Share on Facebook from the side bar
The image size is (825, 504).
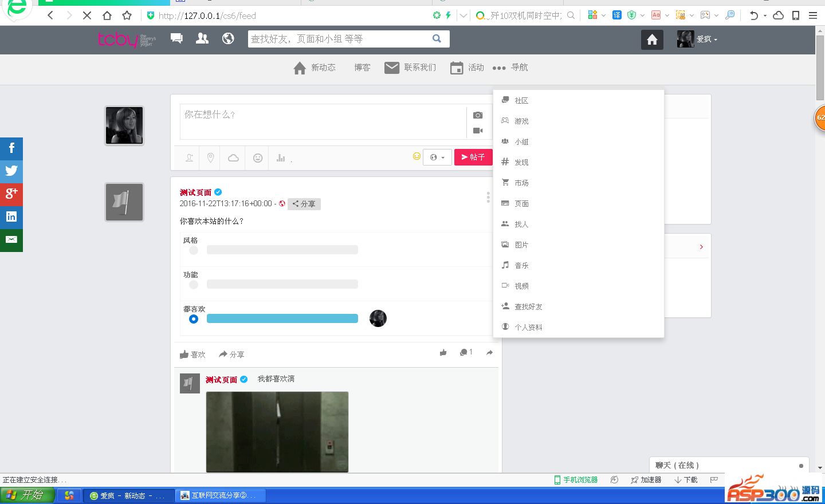(11, 148)
